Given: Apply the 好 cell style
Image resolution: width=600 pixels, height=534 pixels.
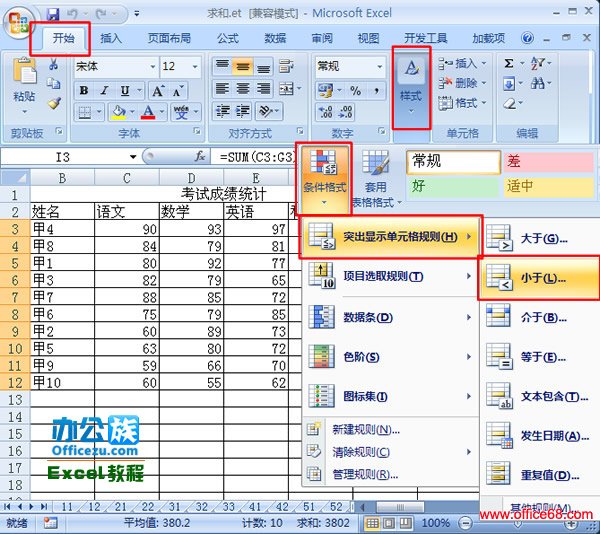Looking at the screenshot, I should coord(453,187).
